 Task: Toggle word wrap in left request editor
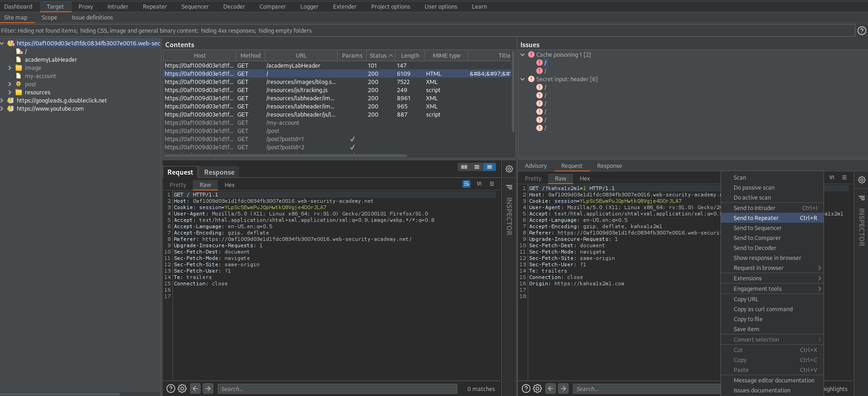point(466,184)
